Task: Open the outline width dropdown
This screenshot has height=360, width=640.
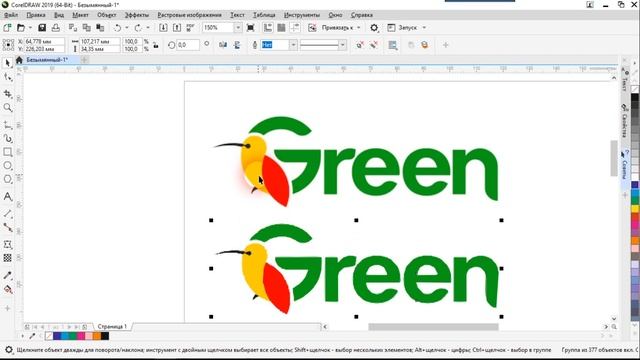Action: (293, 45)
